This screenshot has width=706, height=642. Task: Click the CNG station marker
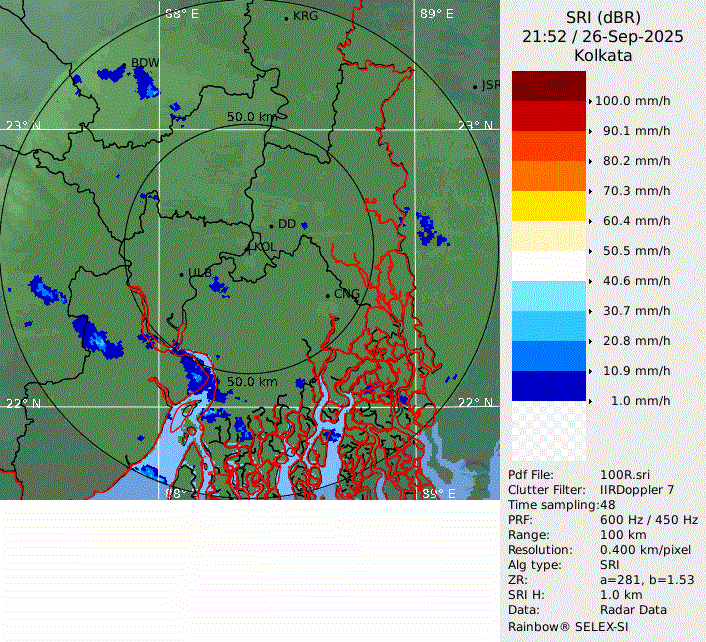[328, 294]
